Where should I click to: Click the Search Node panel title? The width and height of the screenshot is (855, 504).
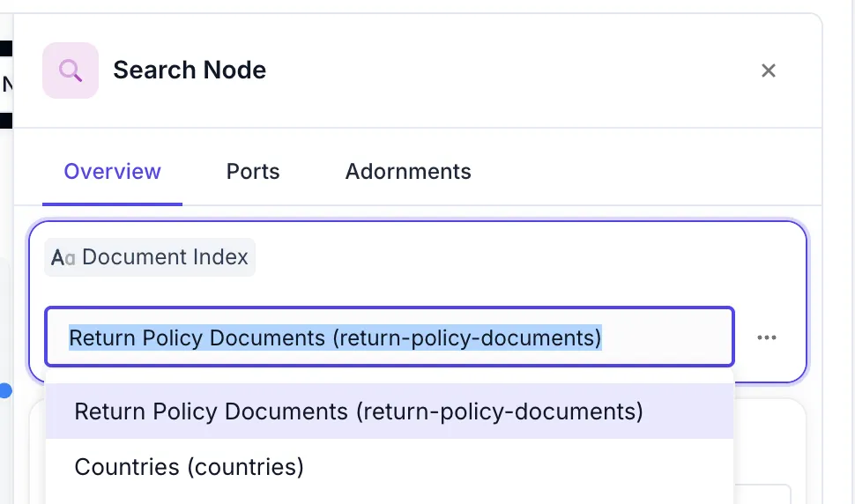tap(190, 70)
